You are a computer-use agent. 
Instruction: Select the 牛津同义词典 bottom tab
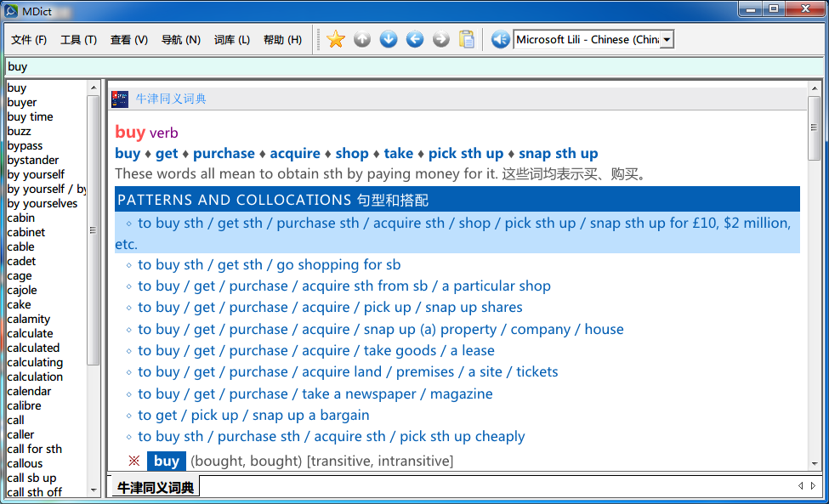pos(156,487)
